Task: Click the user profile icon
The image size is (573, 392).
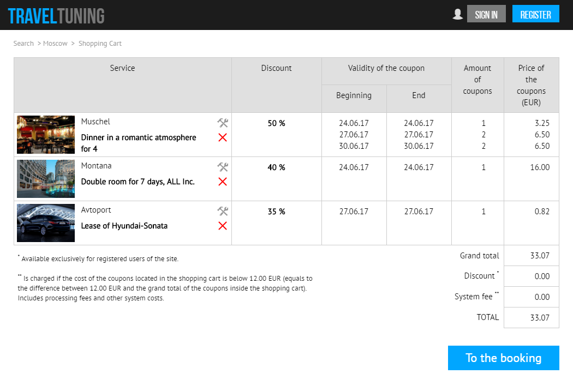Action: tap(458, 14)
